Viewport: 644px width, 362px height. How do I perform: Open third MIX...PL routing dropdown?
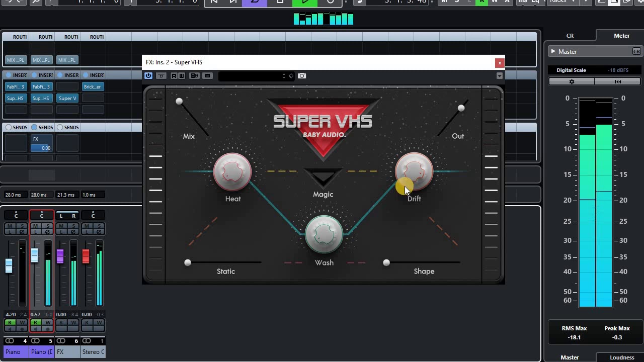67,60
